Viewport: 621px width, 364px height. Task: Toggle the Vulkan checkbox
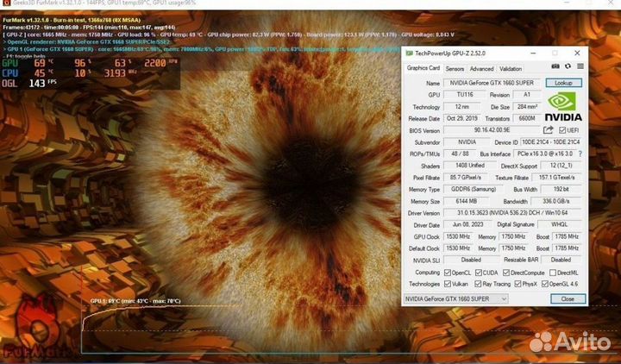pyautogui.click(x=448, y=284)
